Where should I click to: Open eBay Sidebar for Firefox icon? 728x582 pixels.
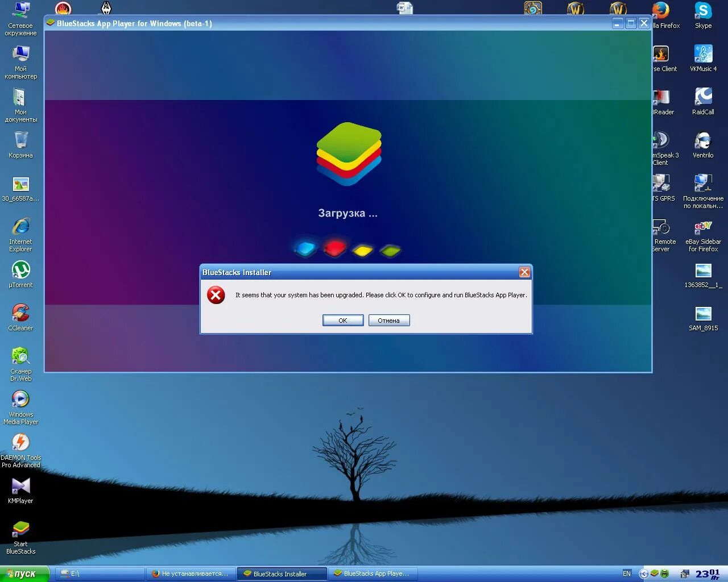click(704, 235)
